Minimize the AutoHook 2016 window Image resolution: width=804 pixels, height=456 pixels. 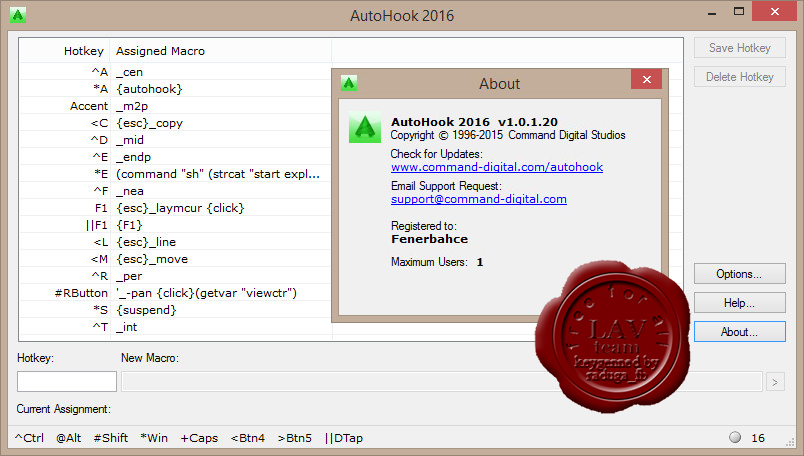click(x=712, y=12)
